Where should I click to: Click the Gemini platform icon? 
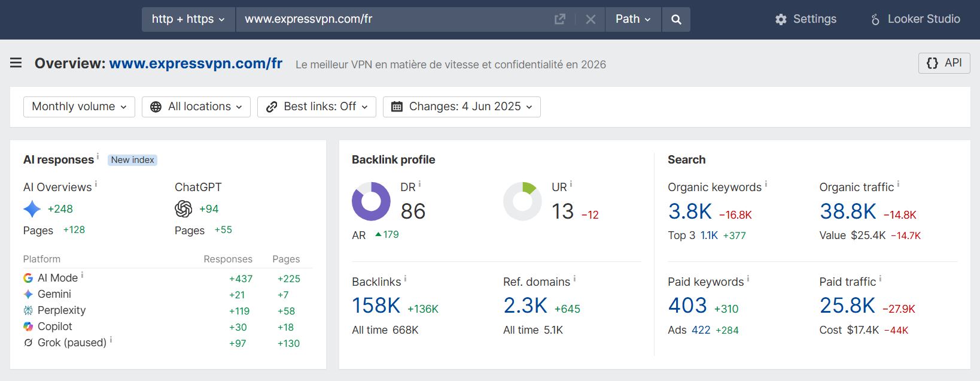tap(28, 294)
